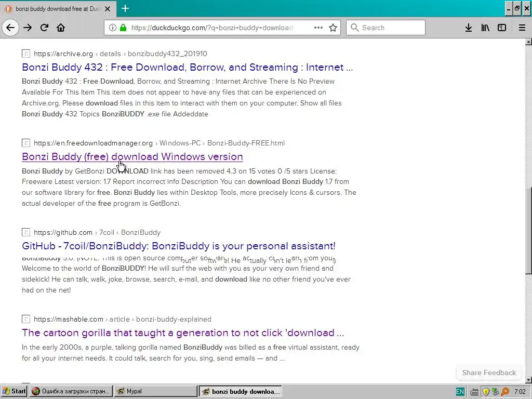Reload the page with the refresh icon
532x399 pixels.
pos(44,28)
